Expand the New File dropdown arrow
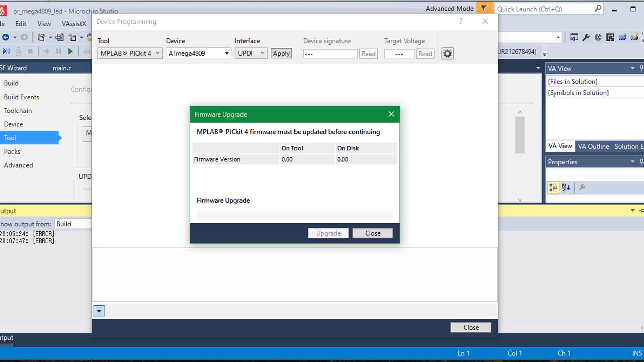The height and width of the screenshot is (362, 644). click(x=81, y=37)
